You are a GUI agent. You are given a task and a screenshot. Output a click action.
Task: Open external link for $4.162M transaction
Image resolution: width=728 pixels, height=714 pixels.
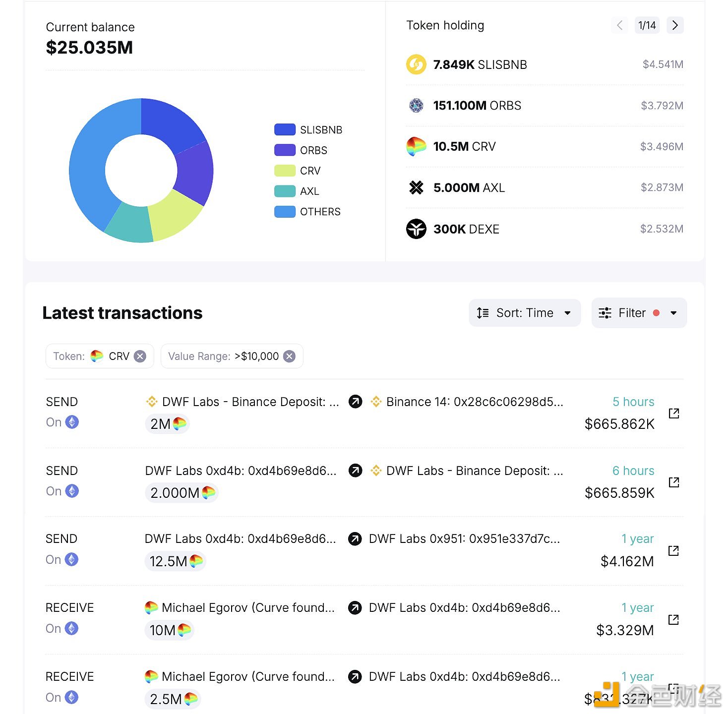(673, 550)
